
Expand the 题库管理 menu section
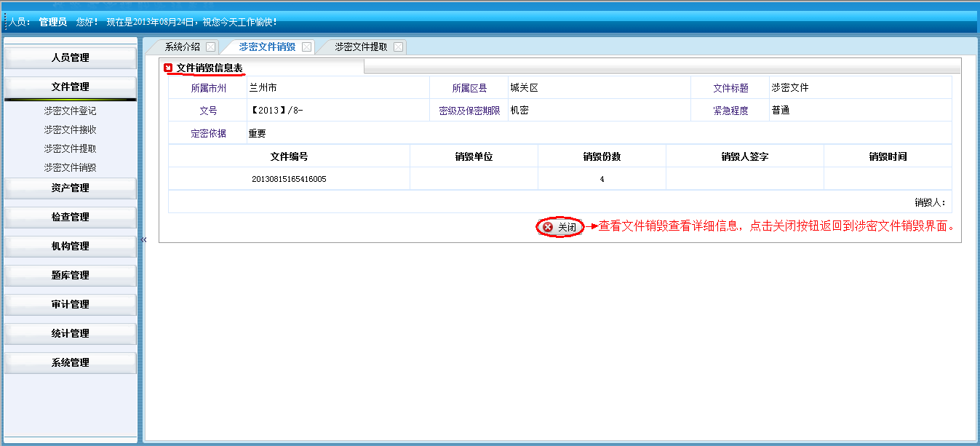tap(71, 275)
